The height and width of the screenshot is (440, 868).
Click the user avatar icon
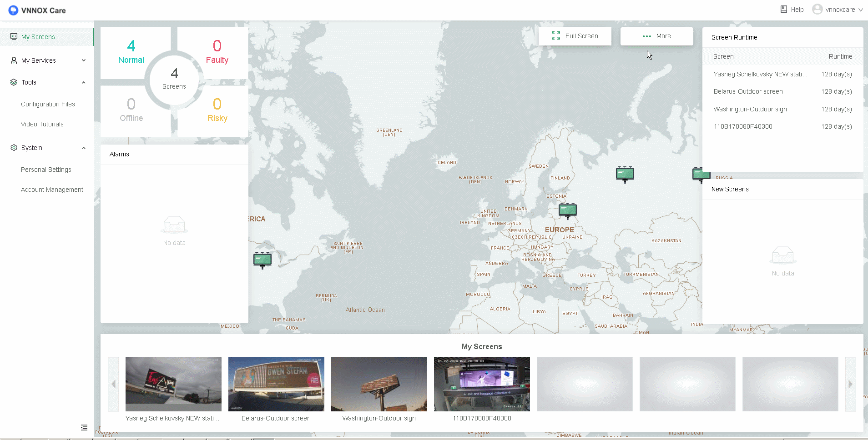click(817, 10)
